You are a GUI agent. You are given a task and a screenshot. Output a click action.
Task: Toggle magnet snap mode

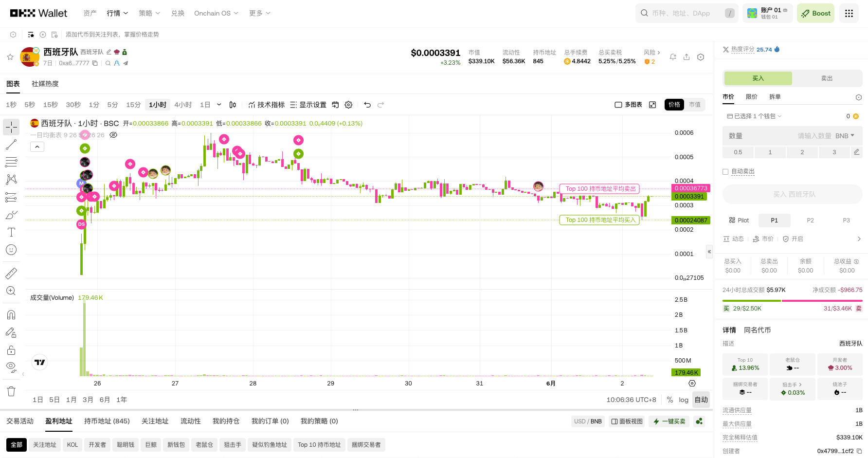[11, 315]
